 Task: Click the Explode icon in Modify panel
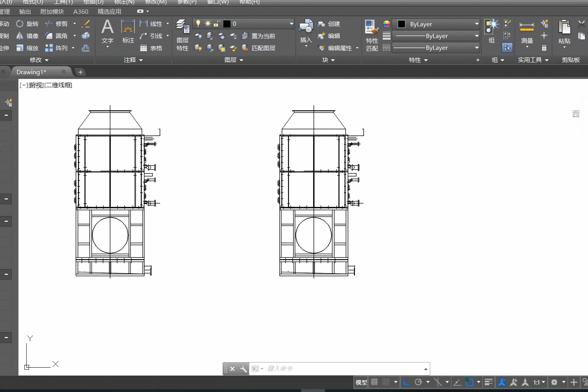coord(86,36)
